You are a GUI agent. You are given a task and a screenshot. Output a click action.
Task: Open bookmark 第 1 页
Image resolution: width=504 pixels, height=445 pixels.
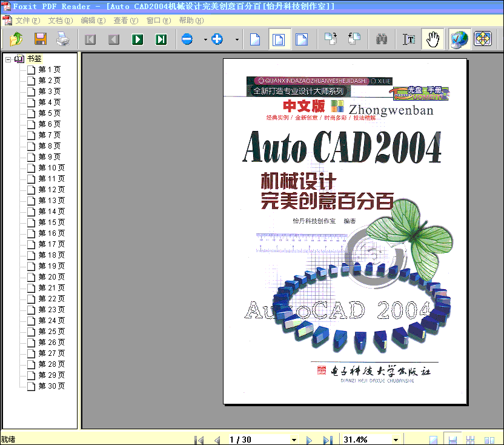pyautogui.click(x=50, y=70)
